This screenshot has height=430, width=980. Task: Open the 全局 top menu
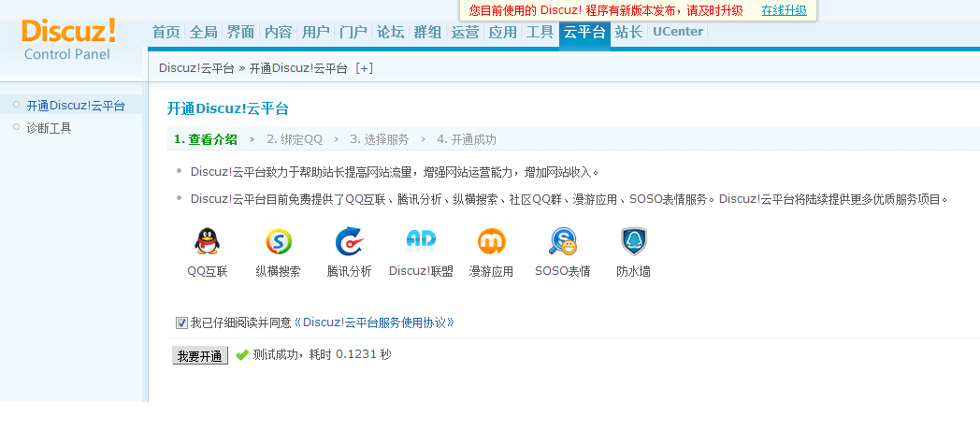[203, 32]
